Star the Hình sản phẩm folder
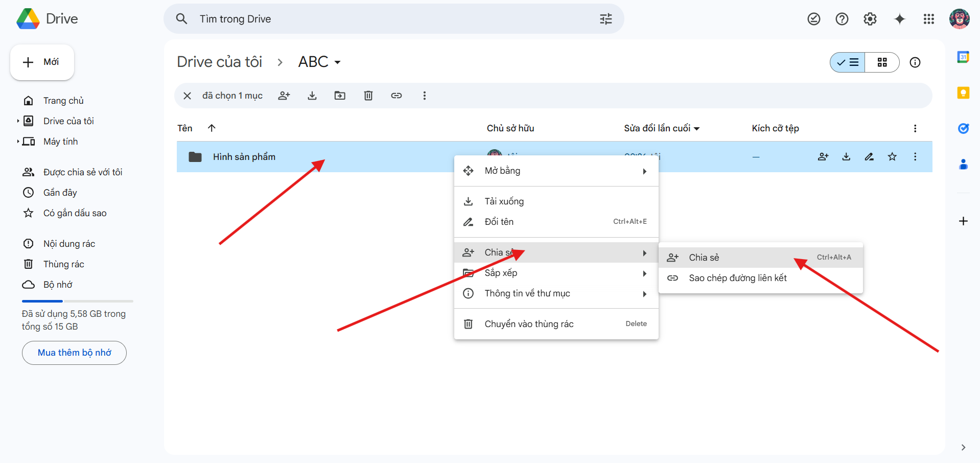The image size is (980, 463). click(x=892, y=157)
